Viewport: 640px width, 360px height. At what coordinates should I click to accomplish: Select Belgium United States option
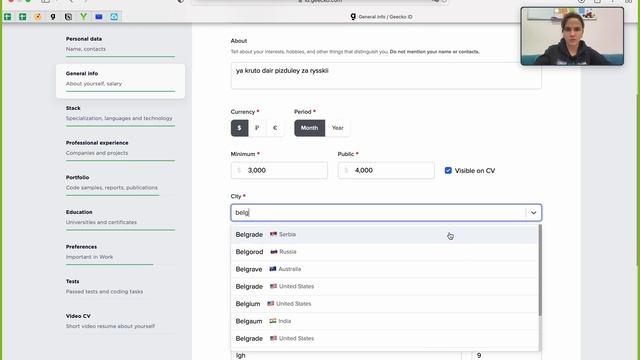point(384,304)
